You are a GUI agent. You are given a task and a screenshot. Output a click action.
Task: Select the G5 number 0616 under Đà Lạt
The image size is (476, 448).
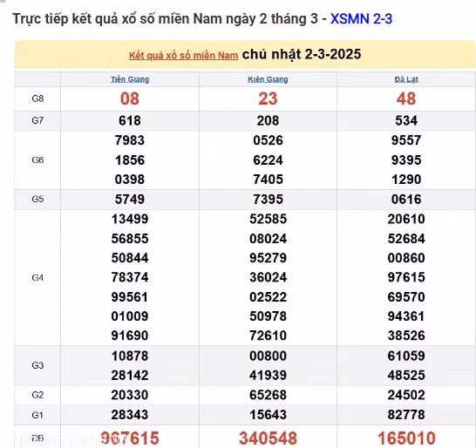click(x=406, y=200)
